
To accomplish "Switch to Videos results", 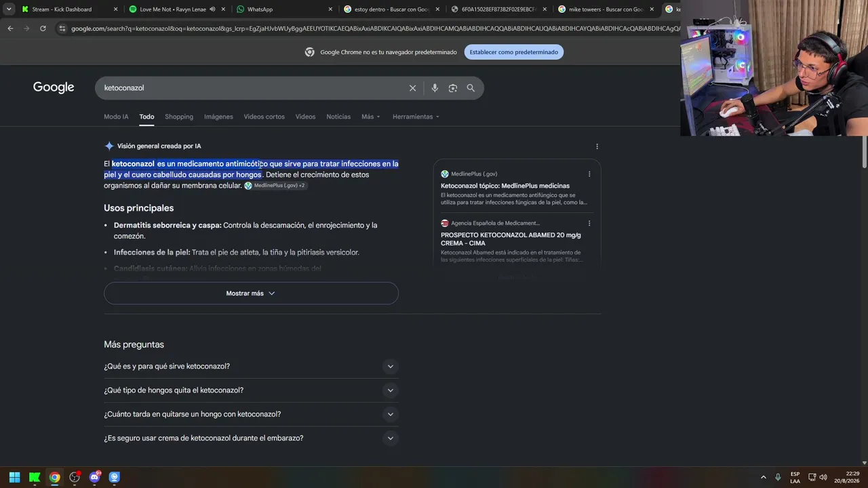I will point(305,117).
